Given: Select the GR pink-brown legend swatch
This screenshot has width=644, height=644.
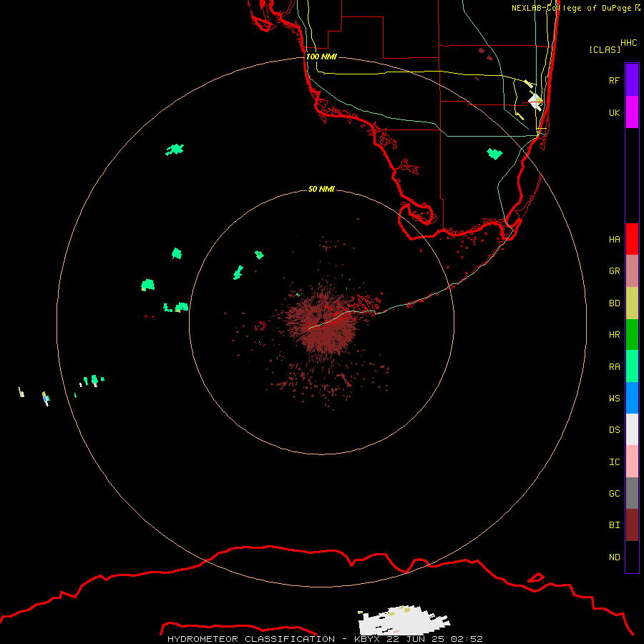Looking at the screenshot, I should point(632,271).
